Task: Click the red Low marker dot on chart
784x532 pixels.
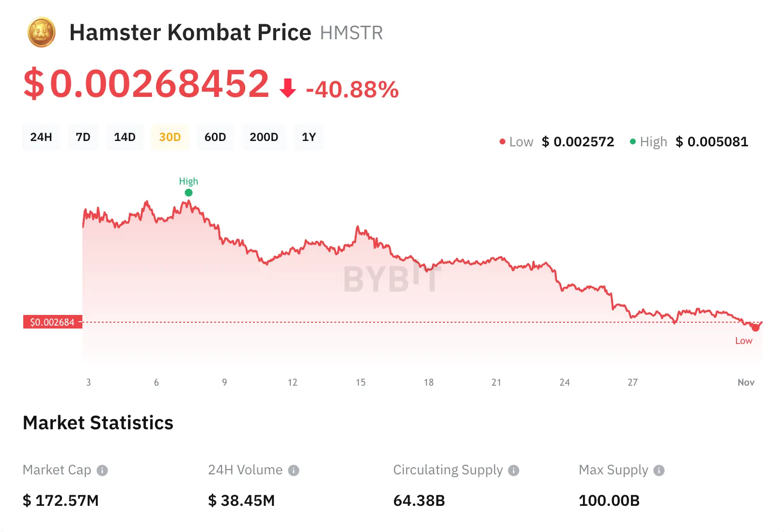Action: (x=755, y=328)
